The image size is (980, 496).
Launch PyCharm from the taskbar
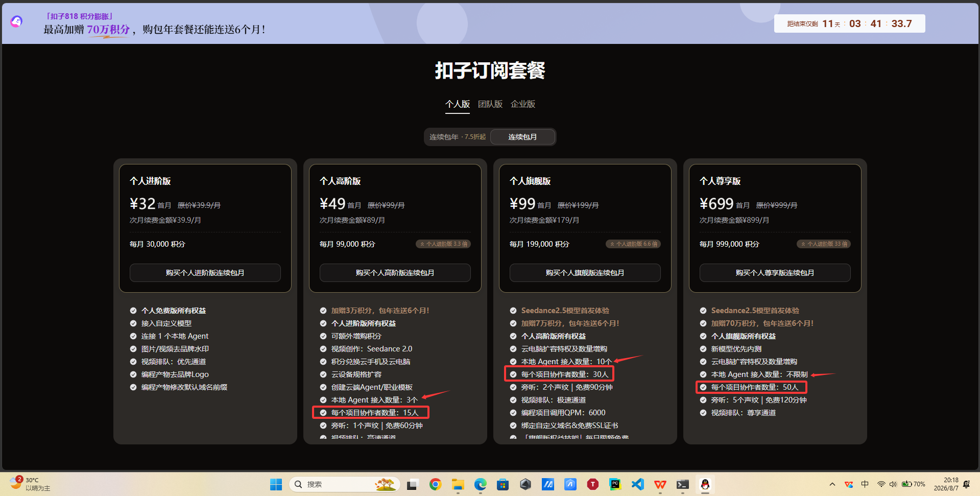coord(615,484)
